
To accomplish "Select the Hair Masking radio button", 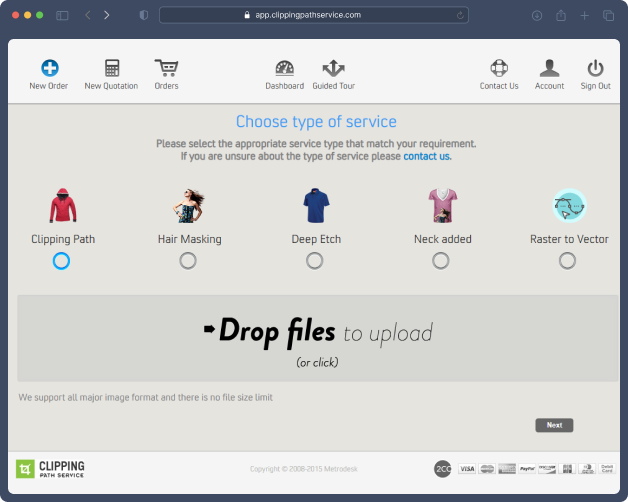I will pos(188,261).
